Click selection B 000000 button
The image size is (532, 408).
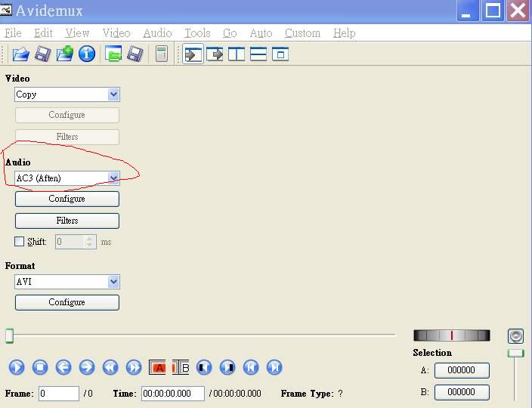pos(462,392)
